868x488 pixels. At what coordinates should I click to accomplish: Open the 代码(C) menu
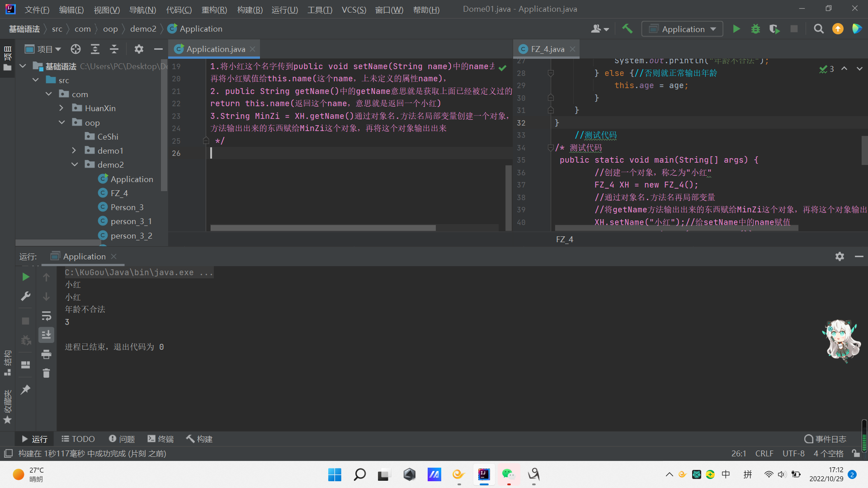(179, 9)
